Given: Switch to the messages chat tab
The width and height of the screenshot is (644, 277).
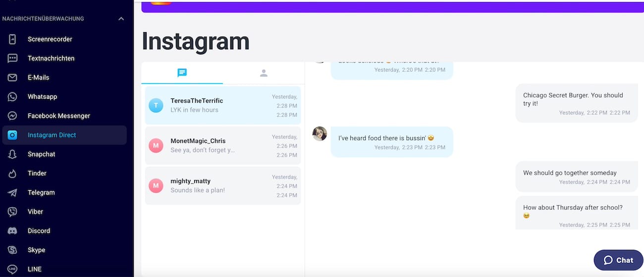Looking at the screenshot, I should click(x=182, y=73).
